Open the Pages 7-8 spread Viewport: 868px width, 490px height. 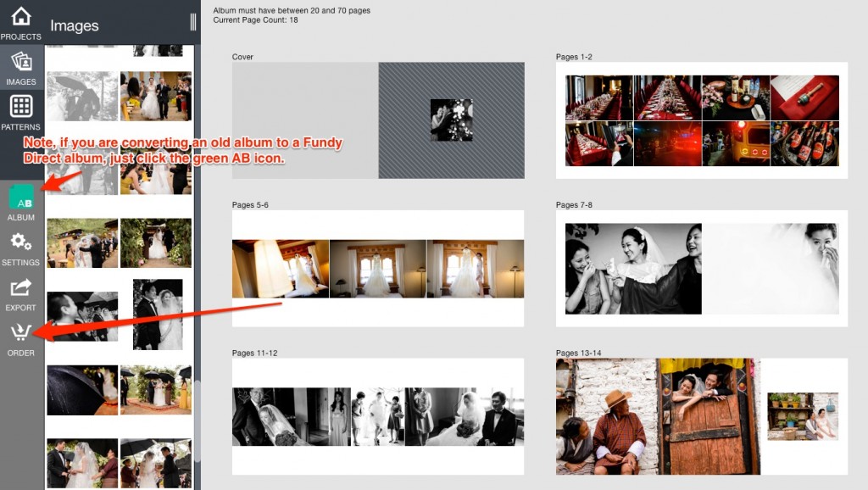tap(701, 269)
